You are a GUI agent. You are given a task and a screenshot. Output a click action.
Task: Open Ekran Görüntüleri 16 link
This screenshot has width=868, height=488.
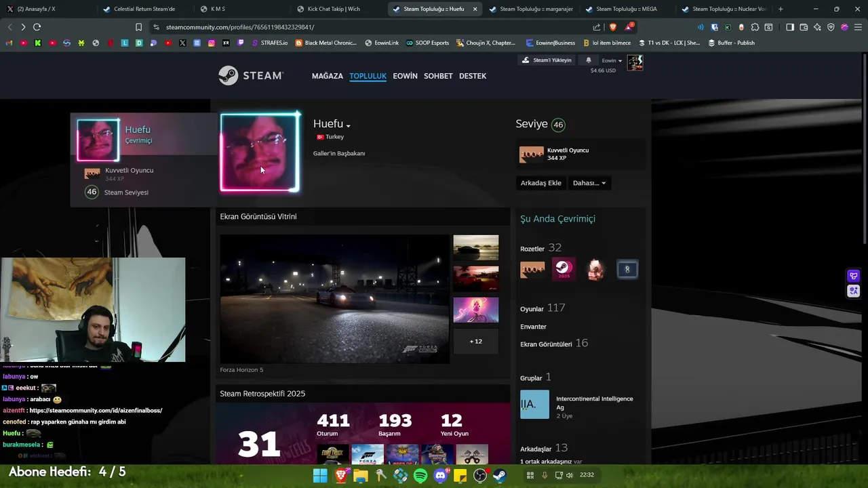(554, 344)
